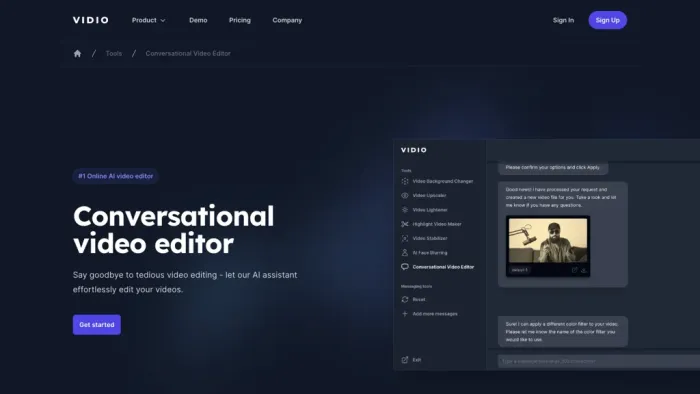This screenshot has height=394, width=700.
Task: Click the Sign Up button
Action: pos(608,20)
